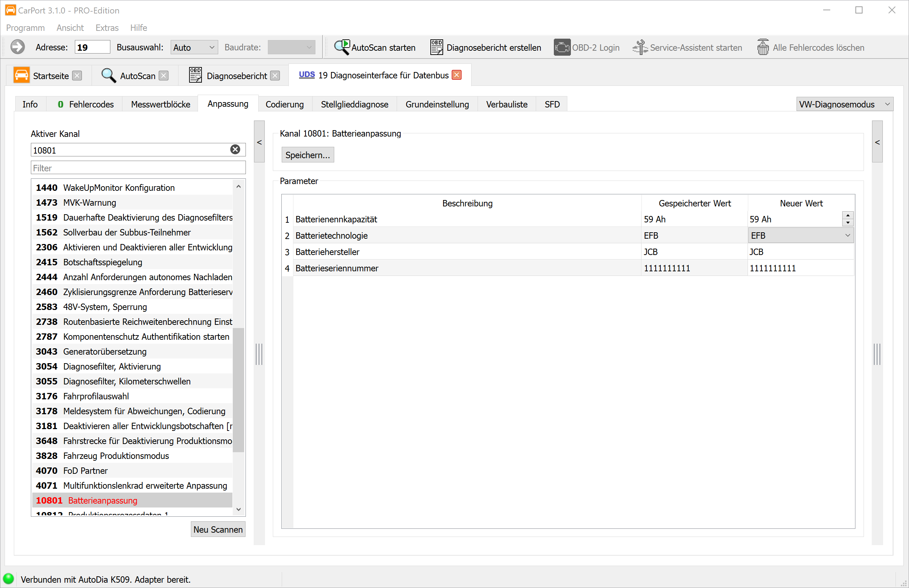Click the Neu Scannen button
This screenshot has height=588, width=909.
point(218,529)
